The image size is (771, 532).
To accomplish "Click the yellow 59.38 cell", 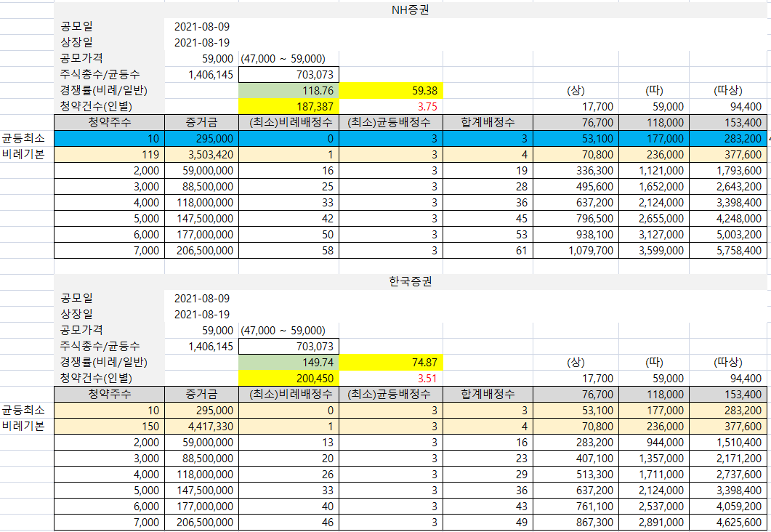I will pyautogui.click(x=391, y=90).
